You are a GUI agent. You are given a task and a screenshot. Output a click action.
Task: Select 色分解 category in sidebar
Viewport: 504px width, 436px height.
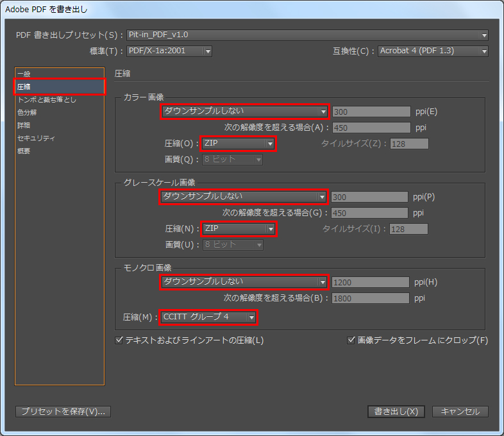[28, 112]
